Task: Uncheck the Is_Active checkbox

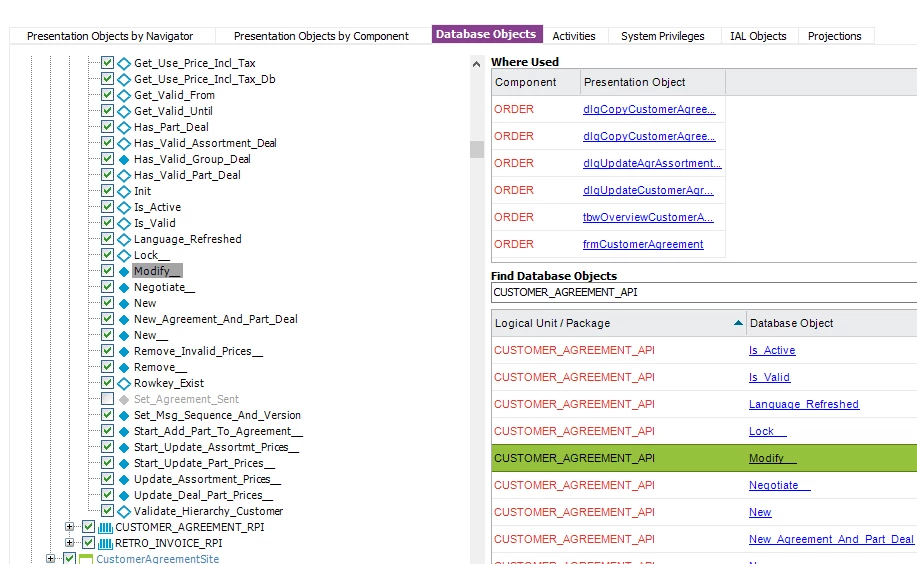Action: point(107,207)
